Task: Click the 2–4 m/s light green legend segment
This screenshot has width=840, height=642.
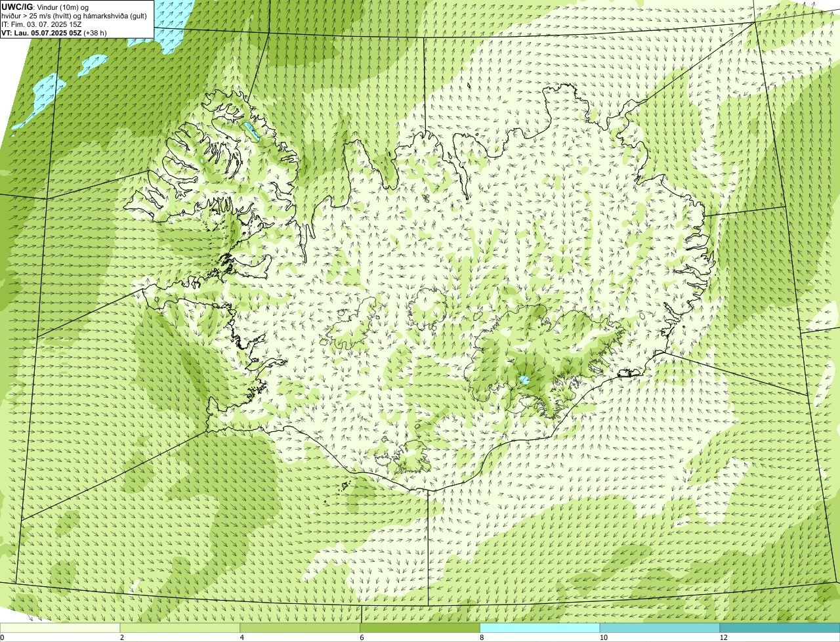Action: pyautogui.click(x=180, y=628)
